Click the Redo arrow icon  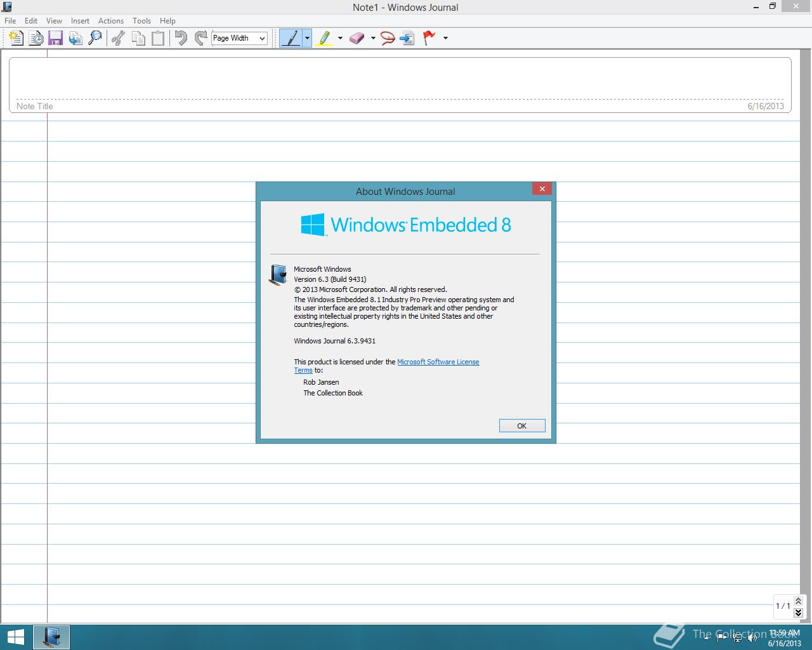pos(200,38)
